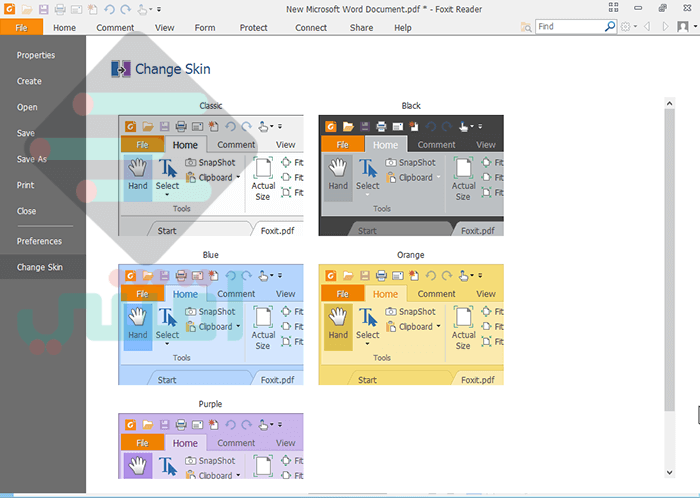This screenshot has width=700, height=498.
Task: Click the skin list vertical scrollbar thumb
Action: pos(669,260)
